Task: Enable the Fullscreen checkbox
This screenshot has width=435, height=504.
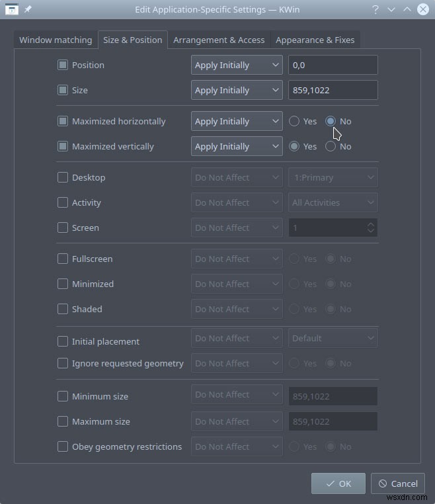Action: (x=63, y=259)
